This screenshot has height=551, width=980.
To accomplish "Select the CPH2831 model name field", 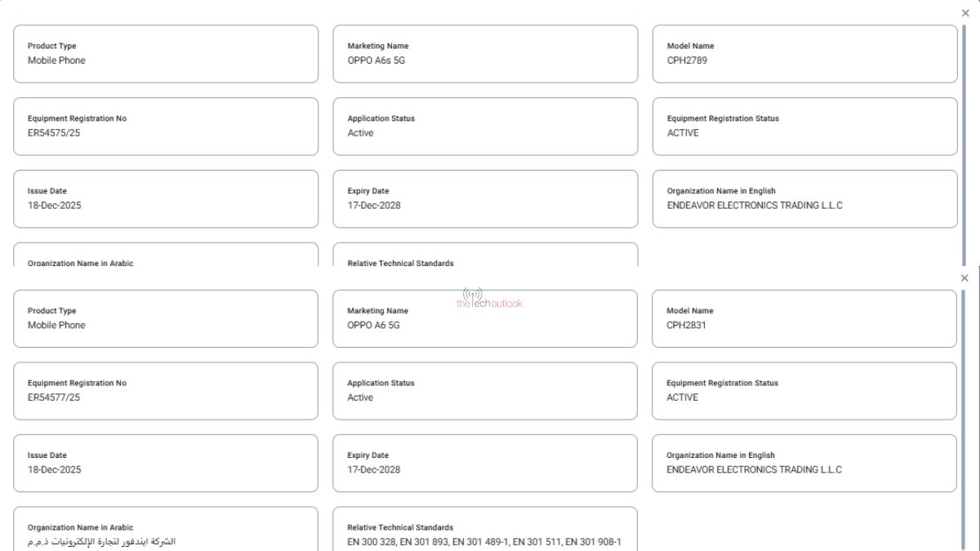I will [x=804, y=318].
